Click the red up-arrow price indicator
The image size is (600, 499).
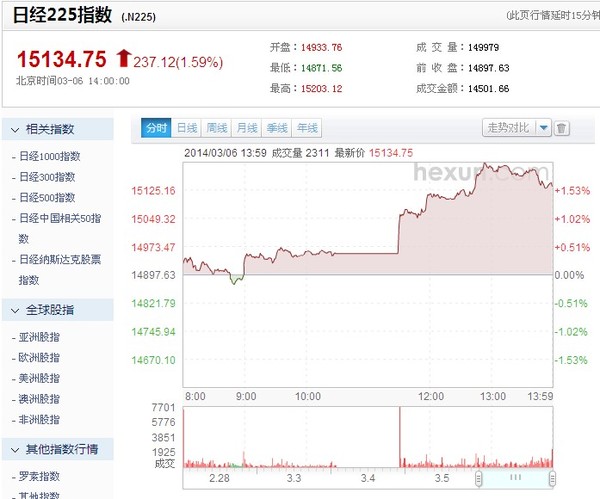pos(124,57)
